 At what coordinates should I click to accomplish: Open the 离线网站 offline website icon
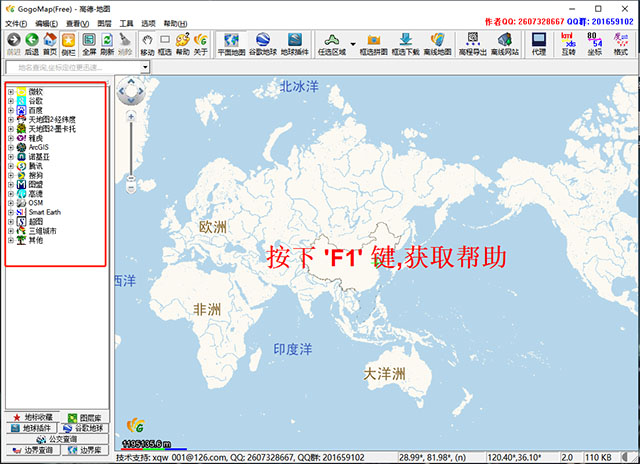(x=504, y=40)
